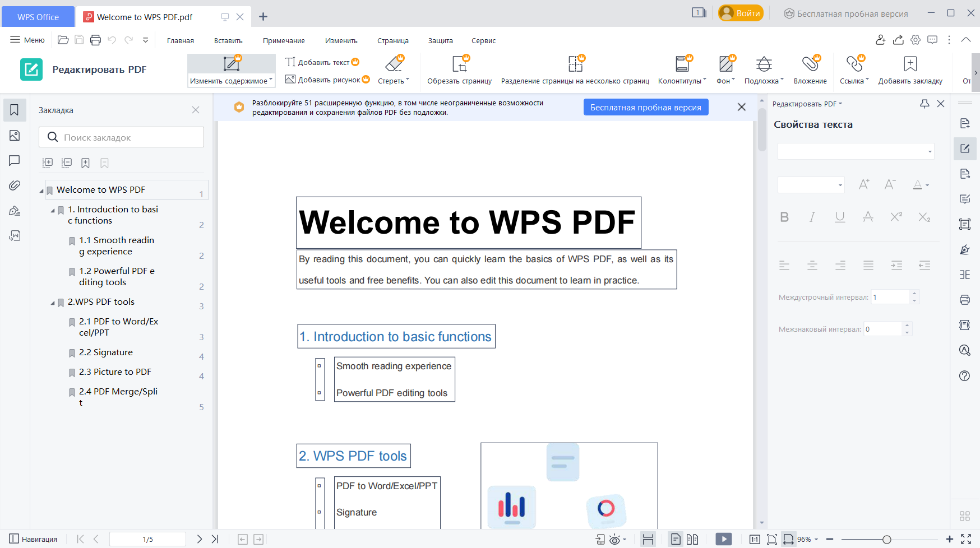This screenshot has width=980, height=548.
Task: Toggle Superscript formatting
Action: click(x=896, y=217)
